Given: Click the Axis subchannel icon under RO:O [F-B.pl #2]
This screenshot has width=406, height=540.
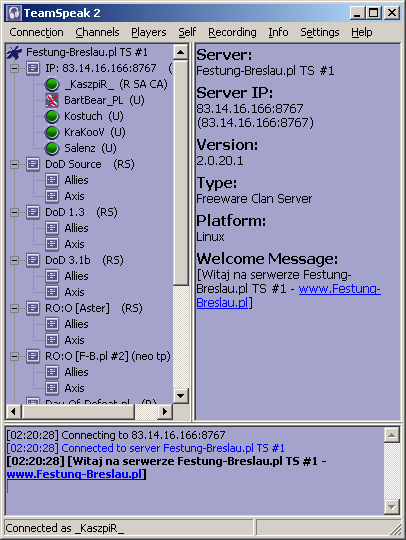Looking at the screenshot, I should pos(52,388).
